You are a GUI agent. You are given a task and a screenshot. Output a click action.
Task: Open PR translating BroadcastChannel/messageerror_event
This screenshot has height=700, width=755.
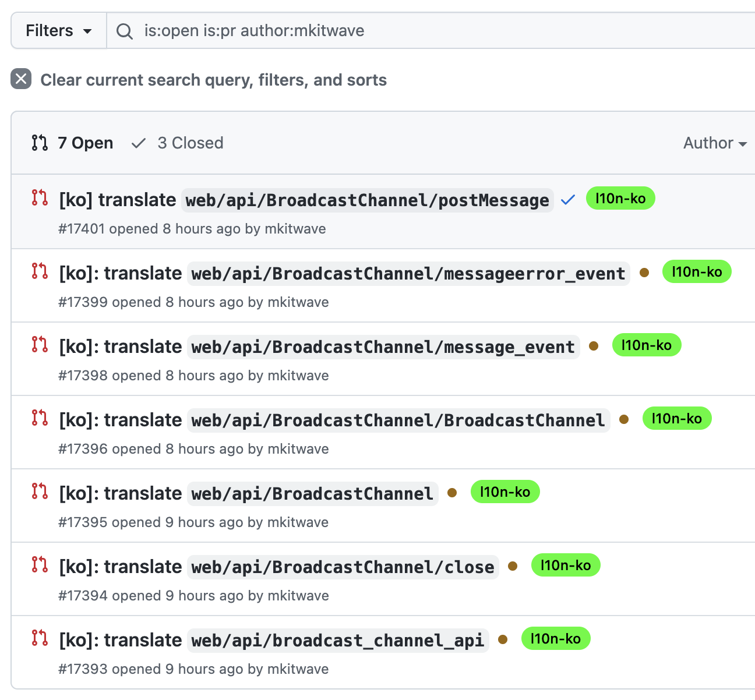pos(344,274)
